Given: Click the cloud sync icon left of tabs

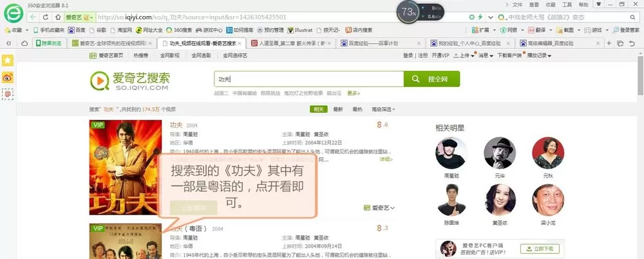Looking at the screenshot, I should click(24, 43).
